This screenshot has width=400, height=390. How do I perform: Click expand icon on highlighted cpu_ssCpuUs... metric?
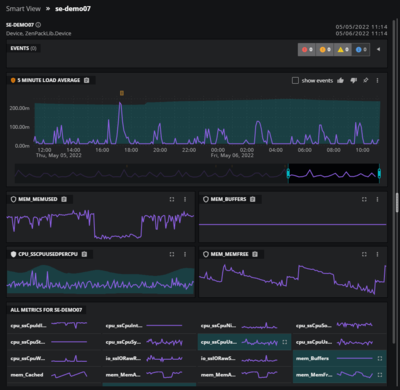coord(285,342)
